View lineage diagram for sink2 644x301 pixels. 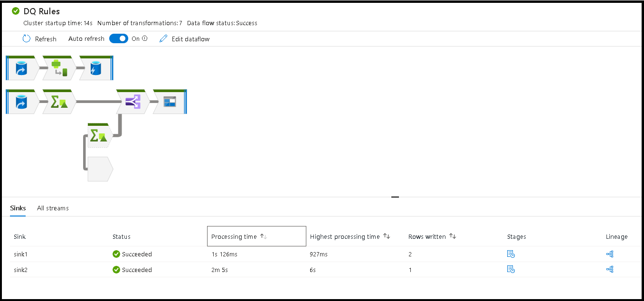[x=610, y=269]
